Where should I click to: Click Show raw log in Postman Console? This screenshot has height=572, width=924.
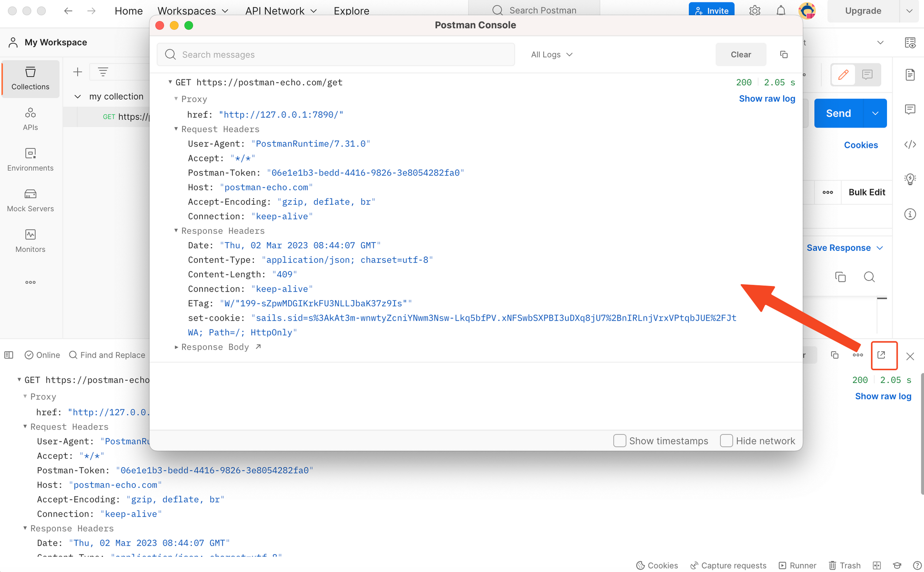coord(766,98)
